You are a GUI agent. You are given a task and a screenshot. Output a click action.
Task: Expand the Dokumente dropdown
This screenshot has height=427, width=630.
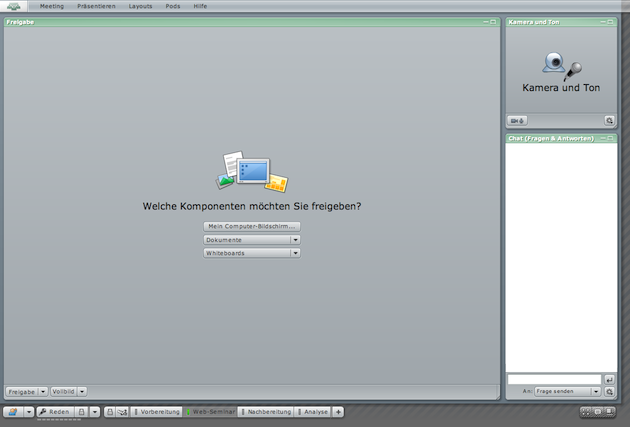click(x=295, y=240)
